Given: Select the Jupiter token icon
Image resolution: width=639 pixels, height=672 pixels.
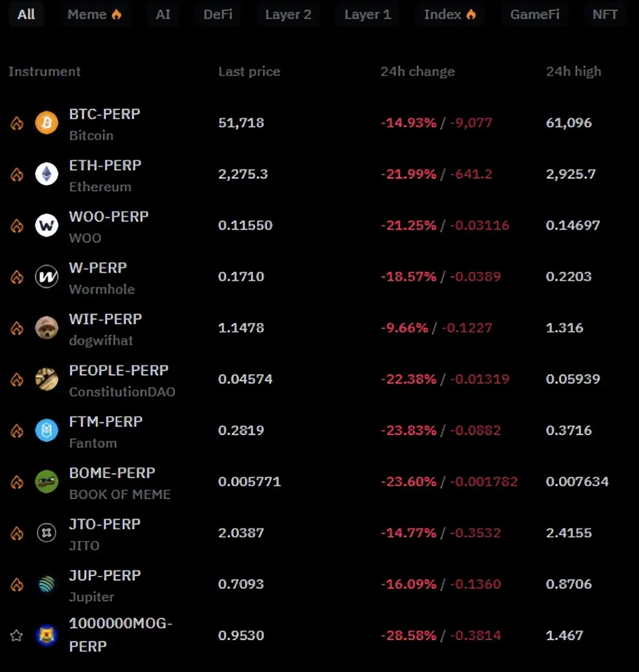Looking at the screenshot, I should (46, 584).
